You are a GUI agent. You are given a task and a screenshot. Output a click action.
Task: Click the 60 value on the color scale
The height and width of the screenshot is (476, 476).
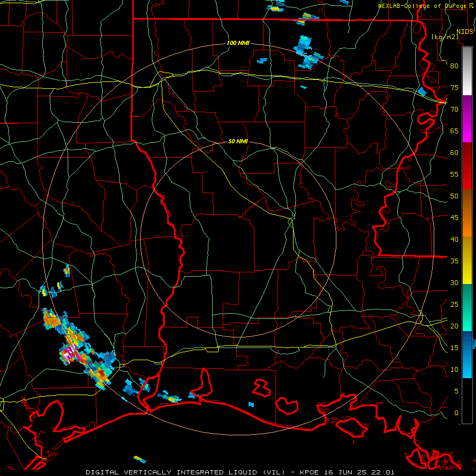[x=454, y=153]
